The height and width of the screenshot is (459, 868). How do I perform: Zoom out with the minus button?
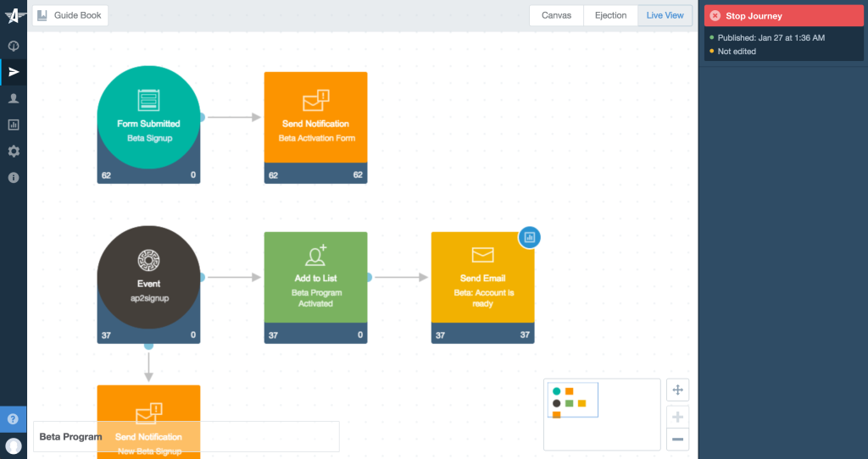click(677, 439)
